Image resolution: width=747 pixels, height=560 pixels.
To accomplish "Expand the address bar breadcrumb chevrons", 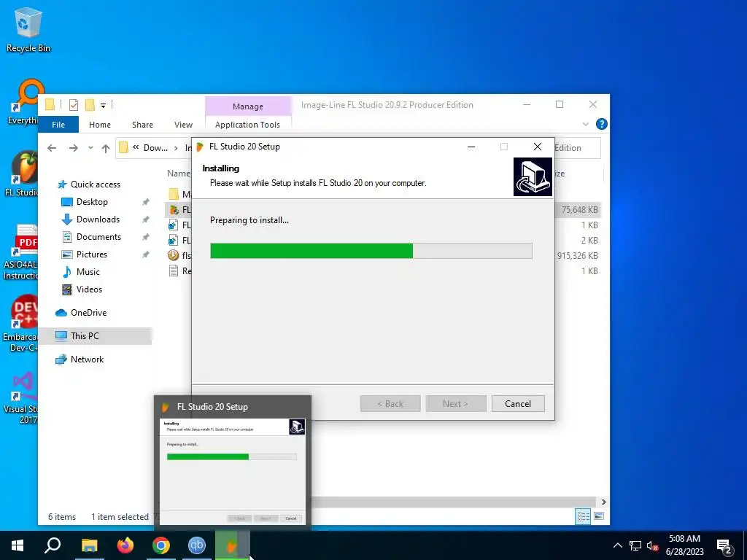I will point(136,147).
